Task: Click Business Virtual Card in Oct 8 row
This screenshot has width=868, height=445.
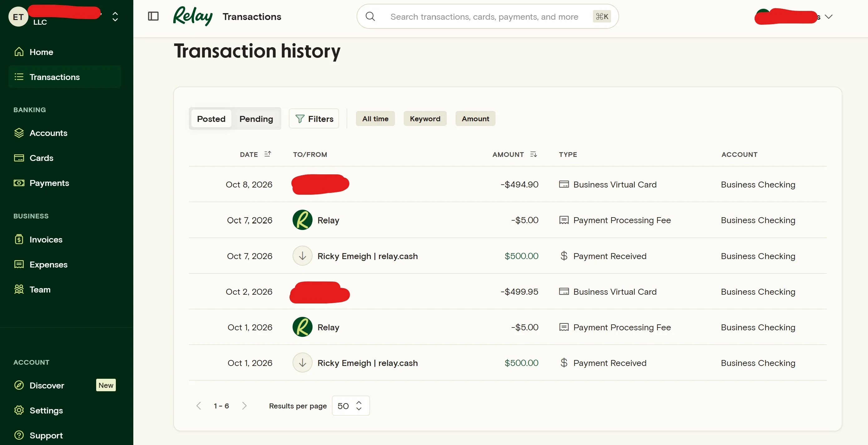Action: click(615, 184)
